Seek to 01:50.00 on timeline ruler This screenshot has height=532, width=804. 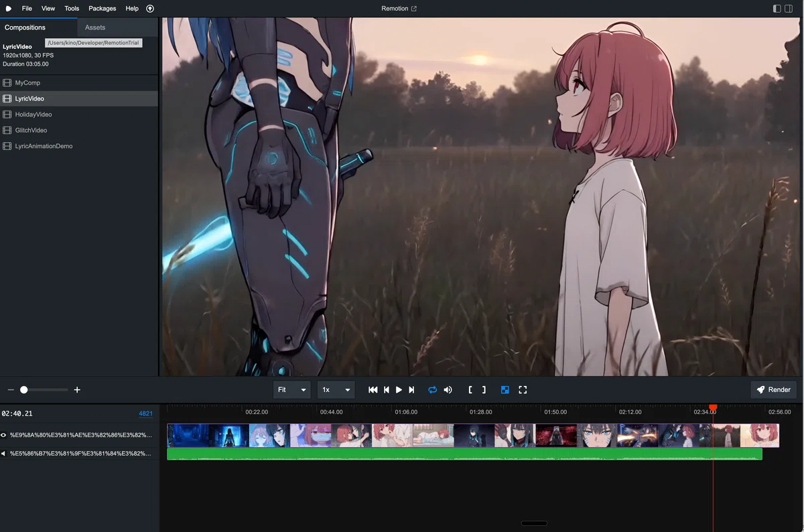tap(555, 412)
